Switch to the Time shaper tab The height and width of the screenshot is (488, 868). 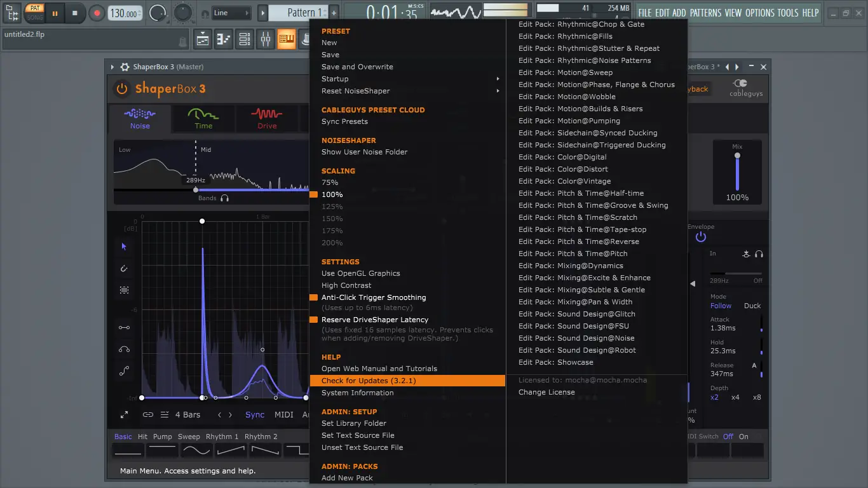pyautogui.click(x=203, y=119)
